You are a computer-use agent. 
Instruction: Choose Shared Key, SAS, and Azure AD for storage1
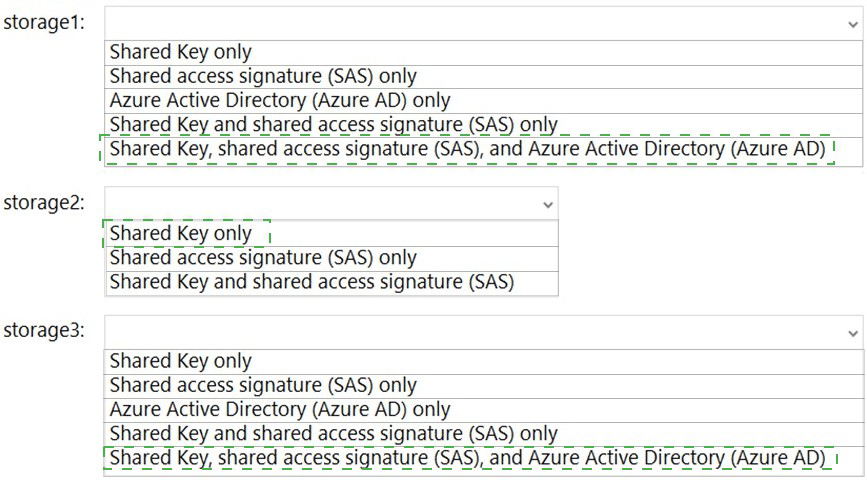click(x=483, y=149)
